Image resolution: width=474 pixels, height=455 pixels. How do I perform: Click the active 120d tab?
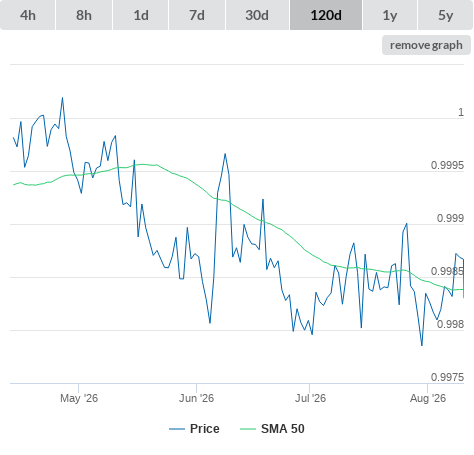pos(326,15)
